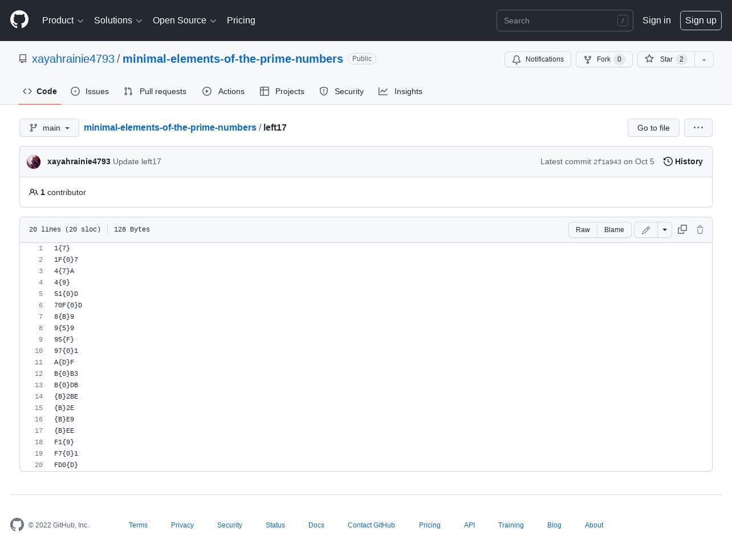Viewport: 732px width, 560px height.
Task: Select line number 1
Action: pos(40,249)
